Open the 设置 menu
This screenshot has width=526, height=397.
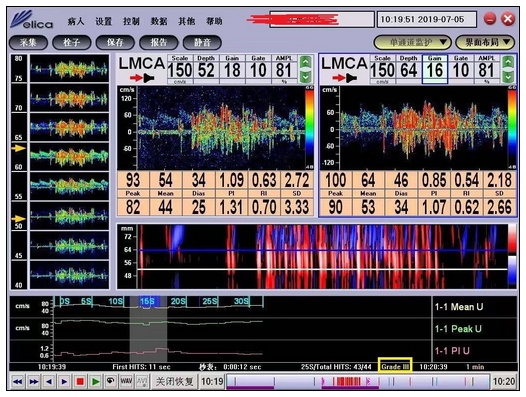[x=103, y=21]
